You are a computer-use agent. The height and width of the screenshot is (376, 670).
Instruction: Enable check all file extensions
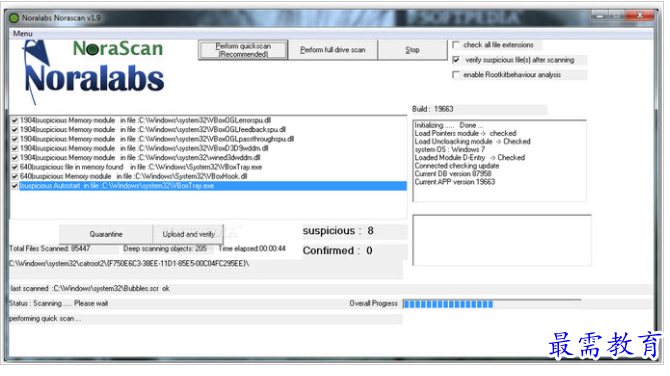[x=456, y=45]
